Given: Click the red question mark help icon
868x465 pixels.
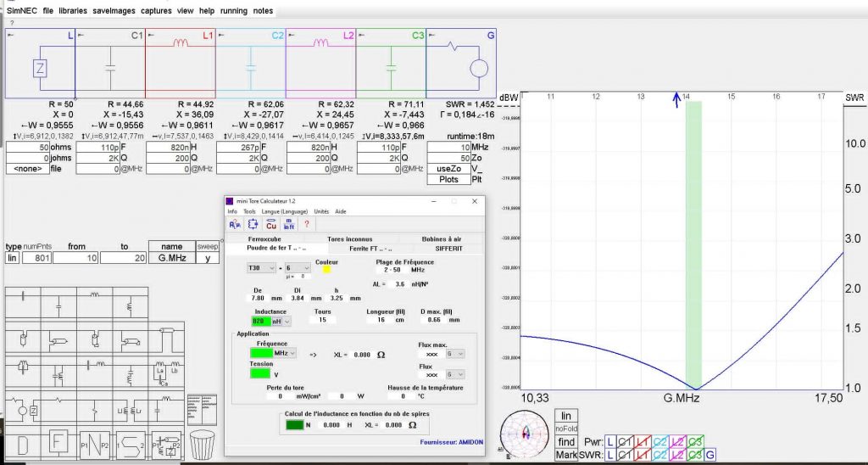Looking at the screenshot, I should [306, 224].
